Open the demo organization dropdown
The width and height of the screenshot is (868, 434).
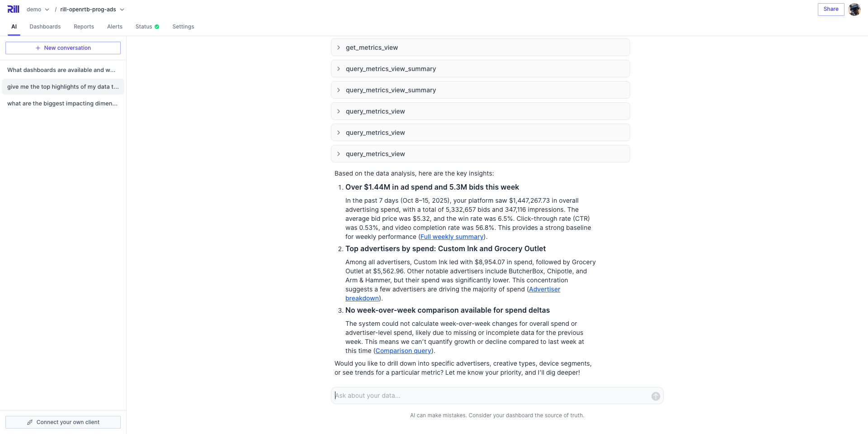(38, 10)
